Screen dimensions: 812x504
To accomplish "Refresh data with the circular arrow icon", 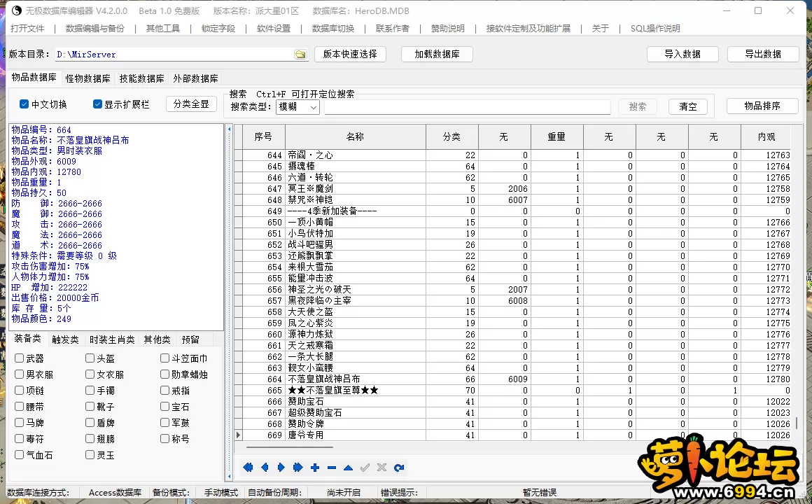I will tap(399, 468).
